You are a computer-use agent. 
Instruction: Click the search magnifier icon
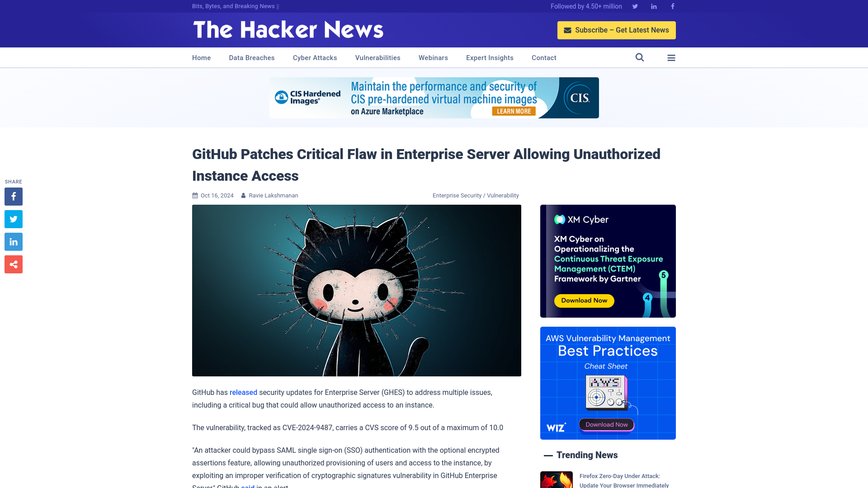640,57
